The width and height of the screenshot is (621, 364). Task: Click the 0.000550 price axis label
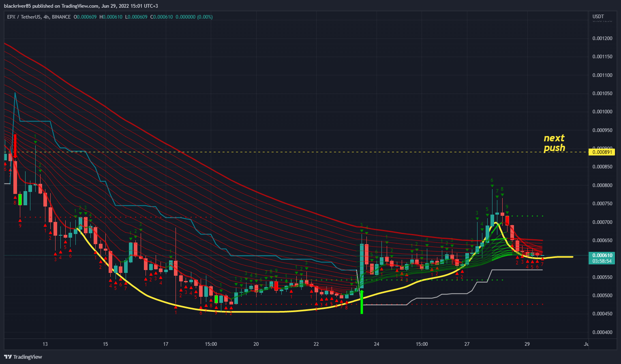602,277
